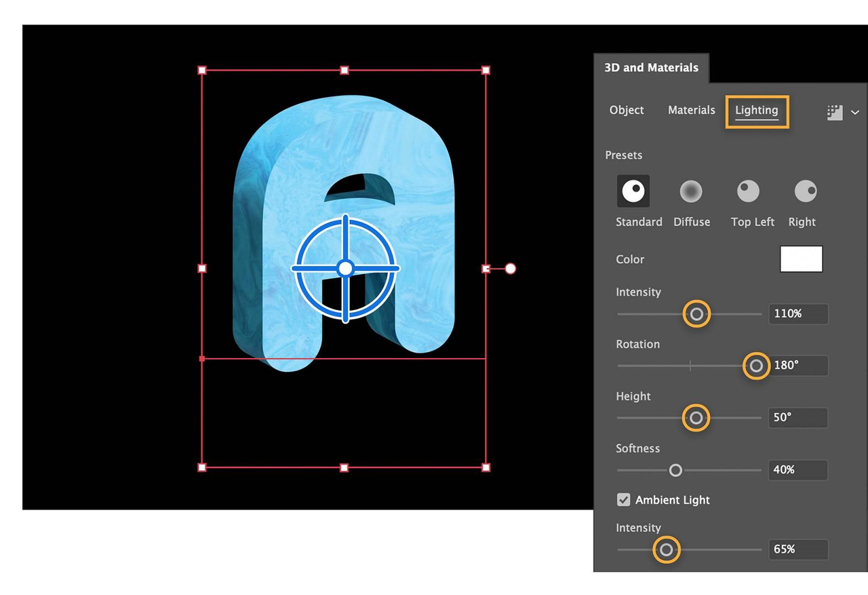
Task: Click the Softness slider knob
Action: point(675,470)
